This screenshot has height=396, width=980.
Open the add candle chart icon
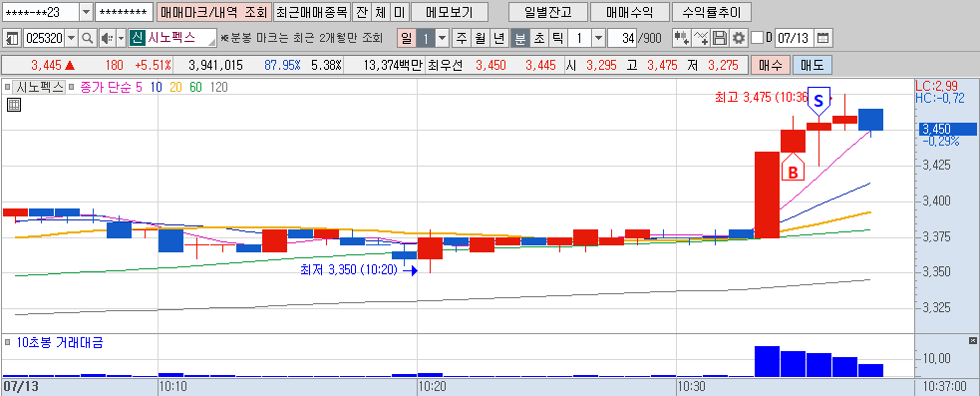click(x=681, y=38)
